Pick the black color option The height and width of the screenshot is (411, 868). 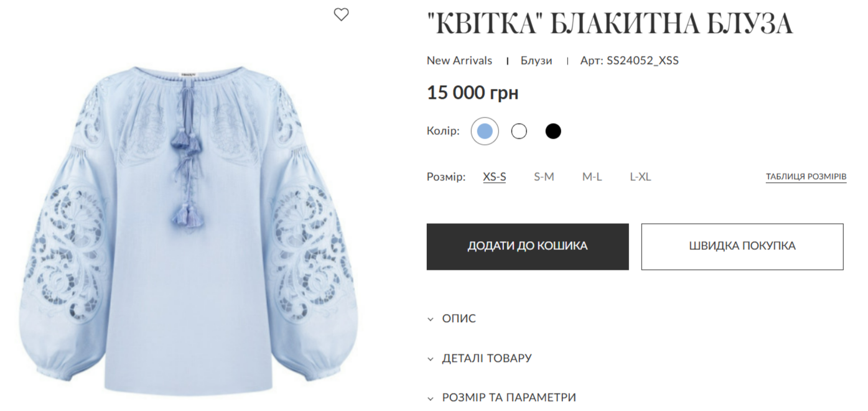[x=553, y=131]
